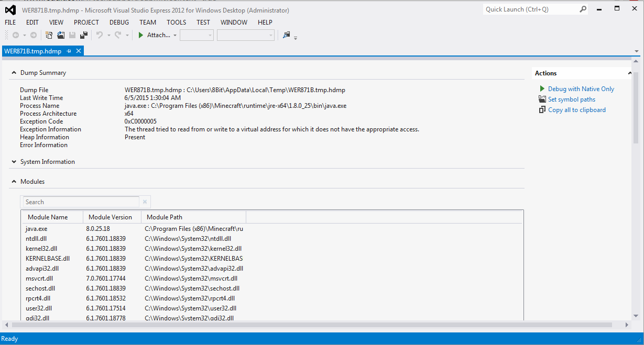This screenshot has height=345, width=644.
Task: Click the New Project toolbar icon
Action: 49,35
